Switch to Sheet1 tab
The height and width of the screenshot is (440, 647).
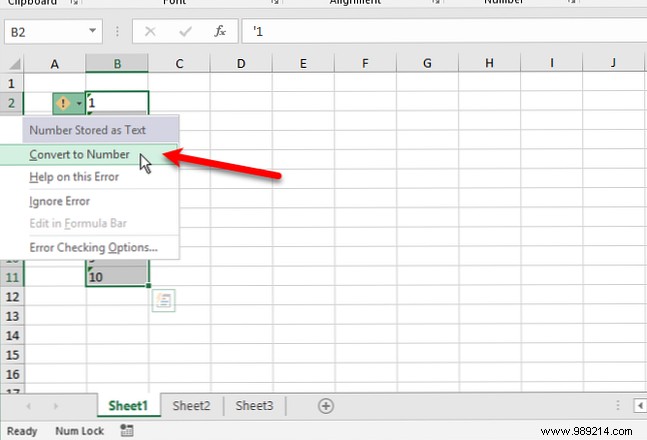128,406
